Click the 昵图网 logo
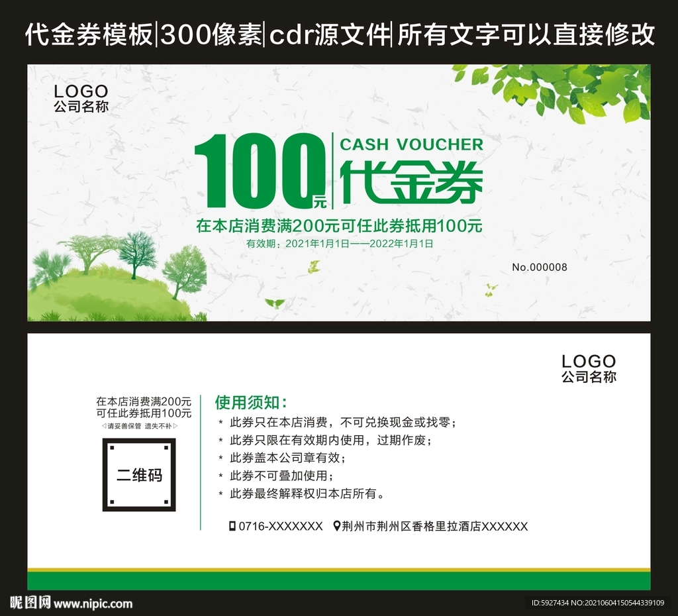 click(x=30, y=603)
